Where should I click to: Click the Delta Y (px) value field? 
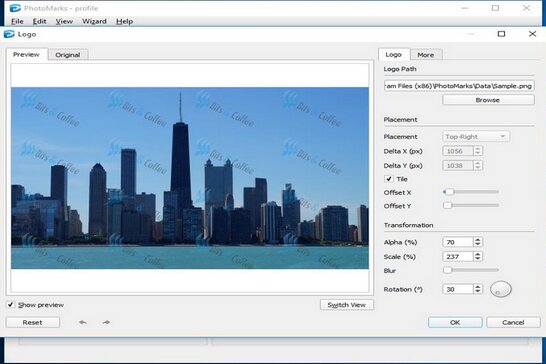coord(458,165)
